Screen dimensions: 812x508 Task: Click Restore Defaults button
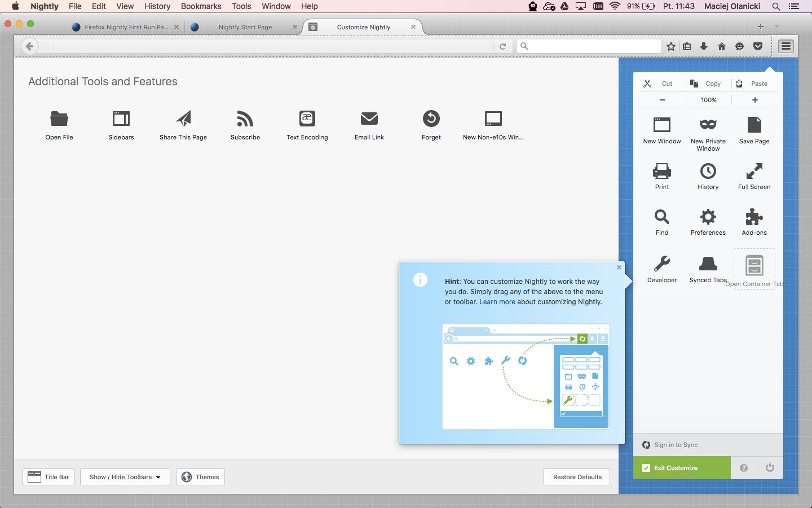tap(577, 477)
